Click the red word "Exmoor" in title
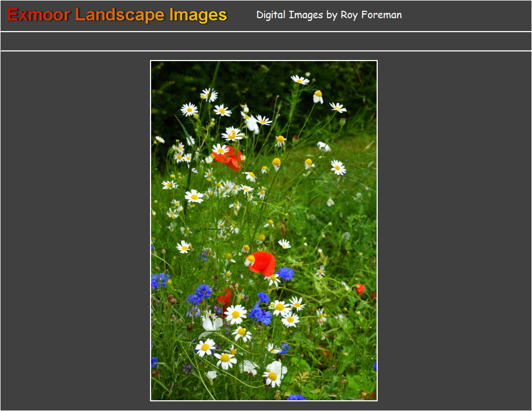This screenshot has width=532, height=411. 39,15
